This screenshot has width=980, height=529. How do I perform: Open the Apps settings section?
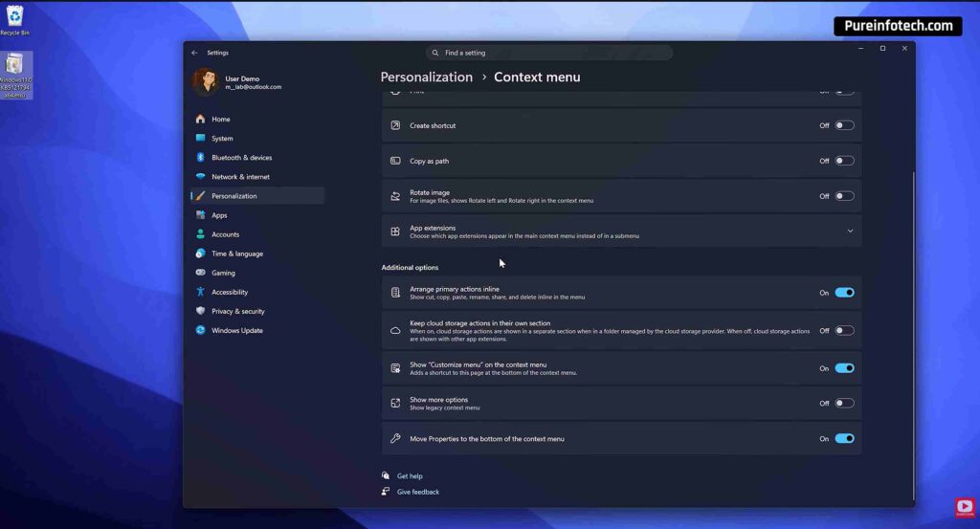pos(257,215)
